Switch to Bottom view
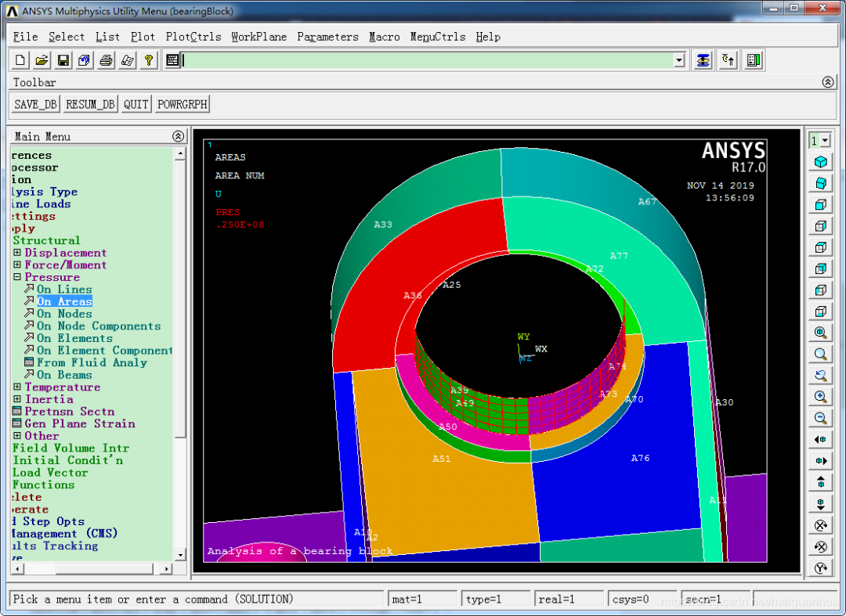The image size is (846, 616). [x=821, y=312]
